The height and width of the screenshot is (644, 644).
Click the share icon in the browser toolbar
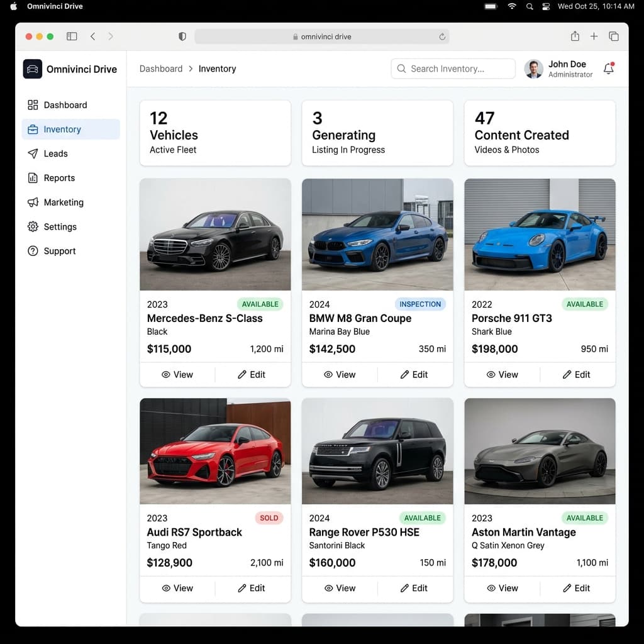(574, 36)
